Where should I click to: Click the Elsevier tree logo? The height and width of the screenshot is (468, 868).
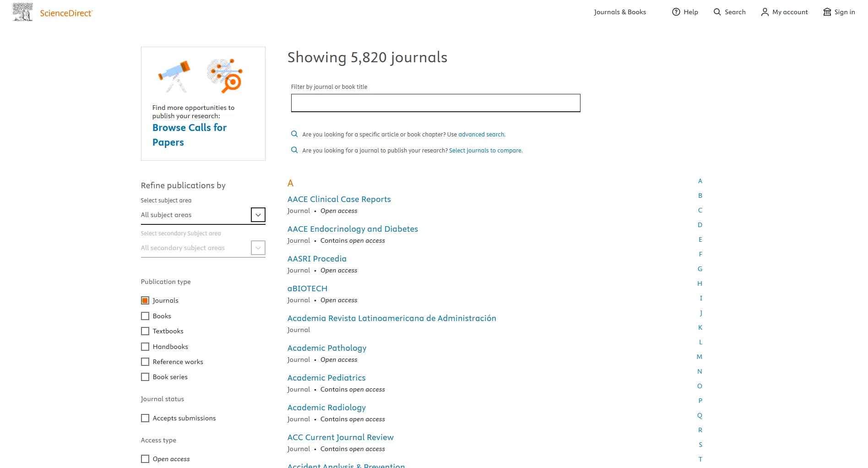(x=22, y=12)
